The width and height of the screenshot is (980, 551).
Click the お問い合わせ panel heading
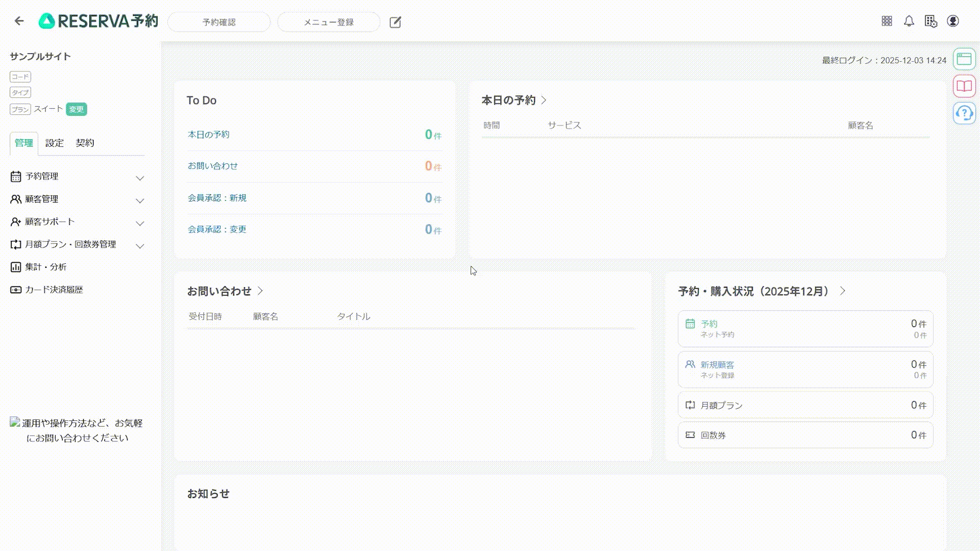[219, 291]
